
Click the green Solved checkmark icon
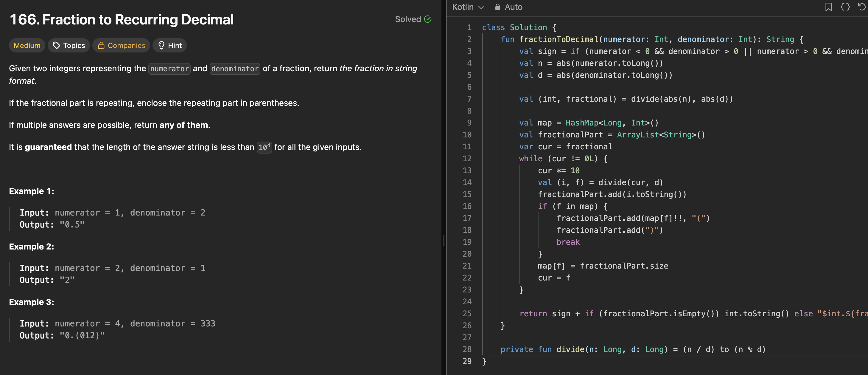428,19
